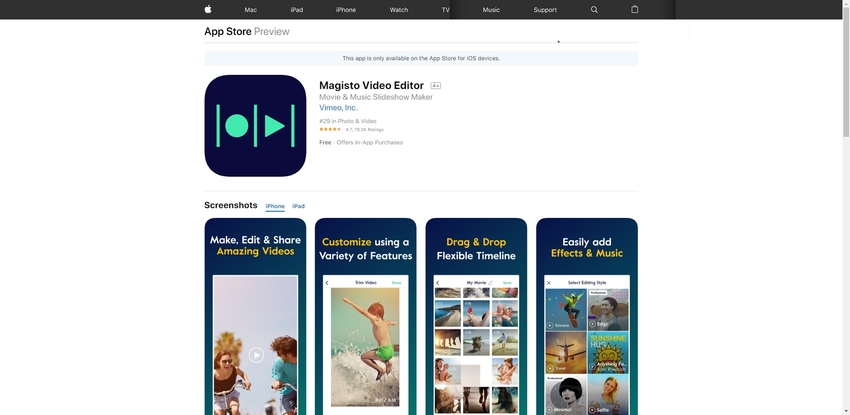Open the Music menu
This screenshot has width=850, height=415.
491,10
